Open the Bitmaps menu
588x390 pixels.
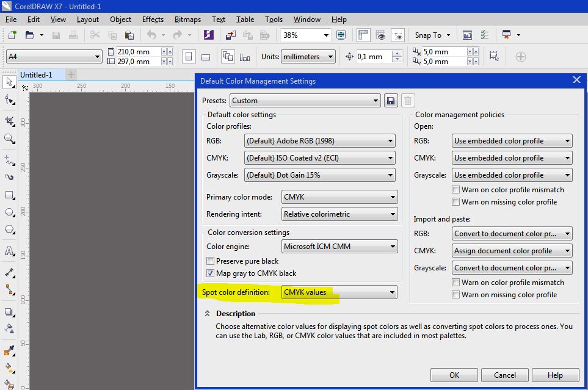pos(187,20)
